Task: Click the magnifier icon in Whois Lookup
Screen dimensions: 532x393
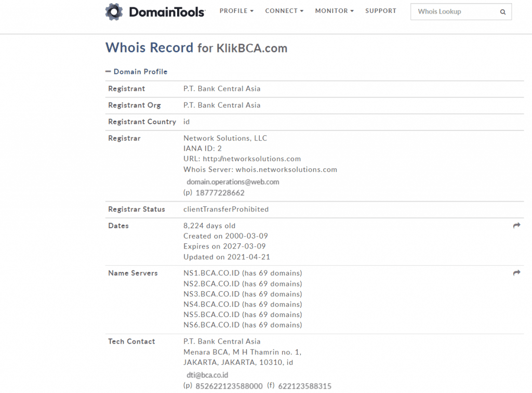Action: (x=502, y=11)
